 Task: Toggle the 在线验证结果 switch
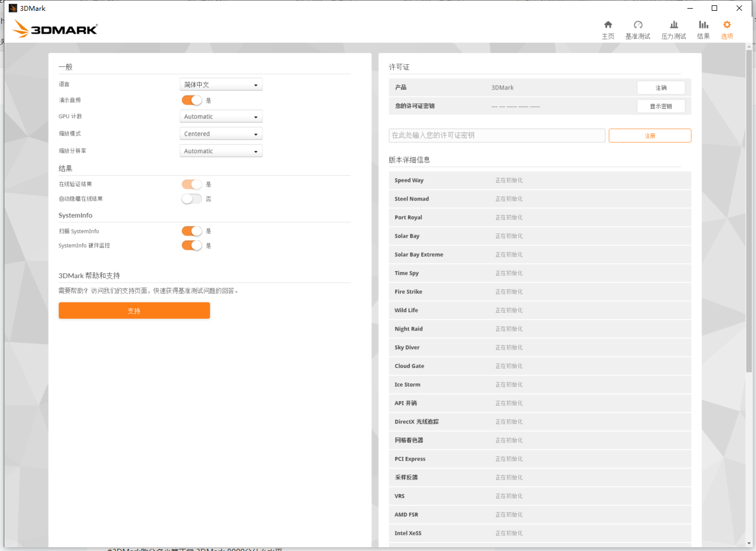click(192, 184)
